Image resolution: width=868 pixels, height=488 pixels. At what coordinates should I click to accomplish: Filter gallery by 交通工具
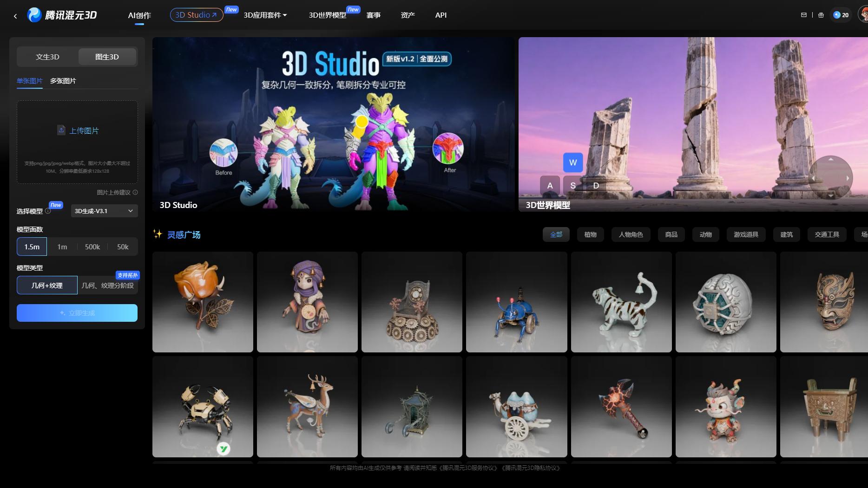click(x=827, y=234)
